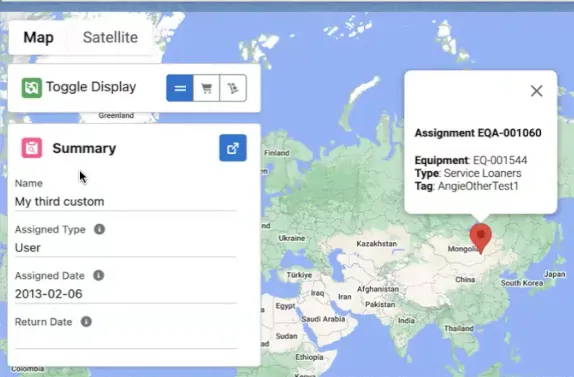Click the green Toggle Display map icon
Image resolution: width=574 pixels, height=377 pixels.
pyautogui.click(x=31, y=88)
